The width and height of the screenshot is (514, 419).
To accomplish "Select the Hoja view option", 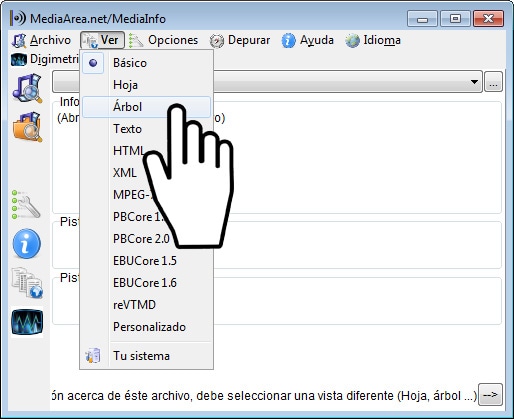I will click(146, 85).
